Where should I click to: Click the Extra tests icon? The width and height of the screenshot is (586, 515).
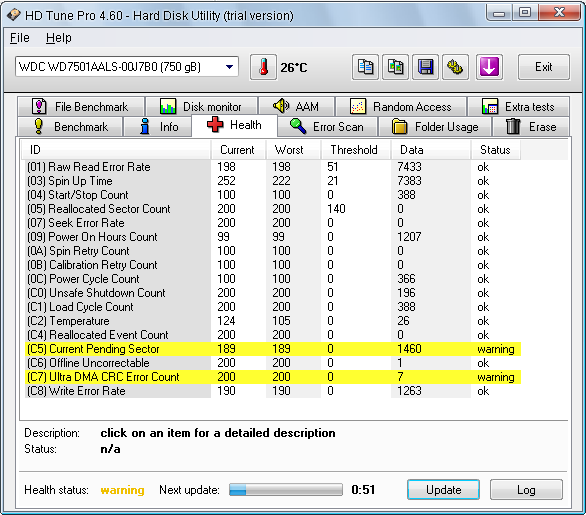[x=490, y=107]
